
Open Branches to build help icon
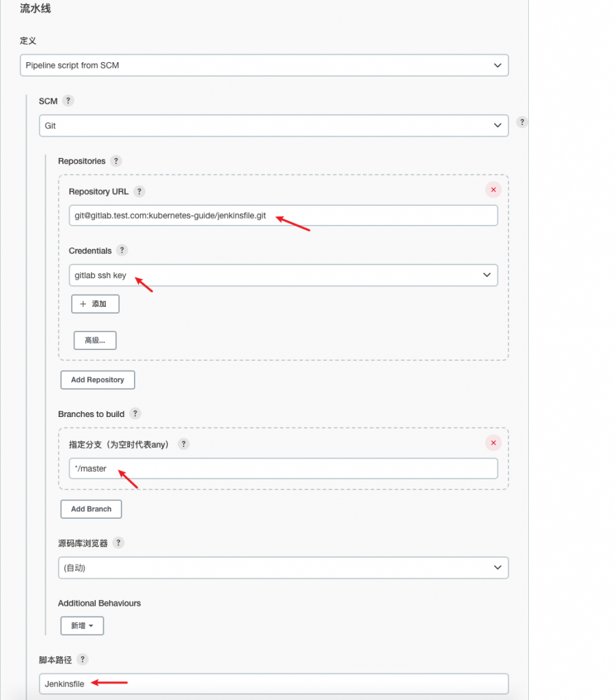pos(135,414)
